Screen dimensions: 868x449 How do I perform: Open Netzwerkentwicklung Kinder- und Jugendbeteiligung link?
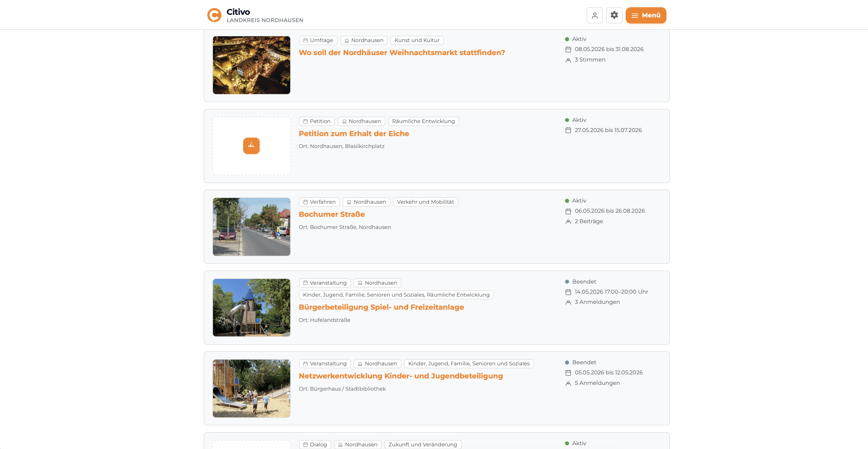401,376
